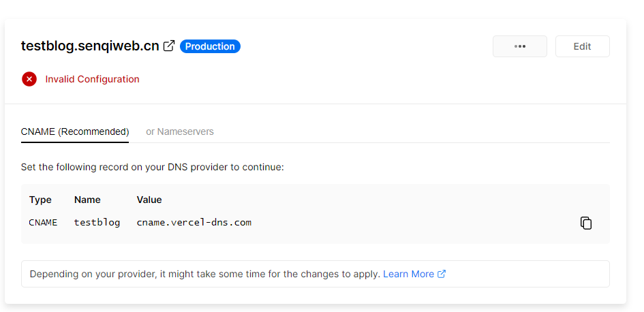Click the 'Depending on your provider' notice text
Screen dimensions: 644x312
point(204,274)
